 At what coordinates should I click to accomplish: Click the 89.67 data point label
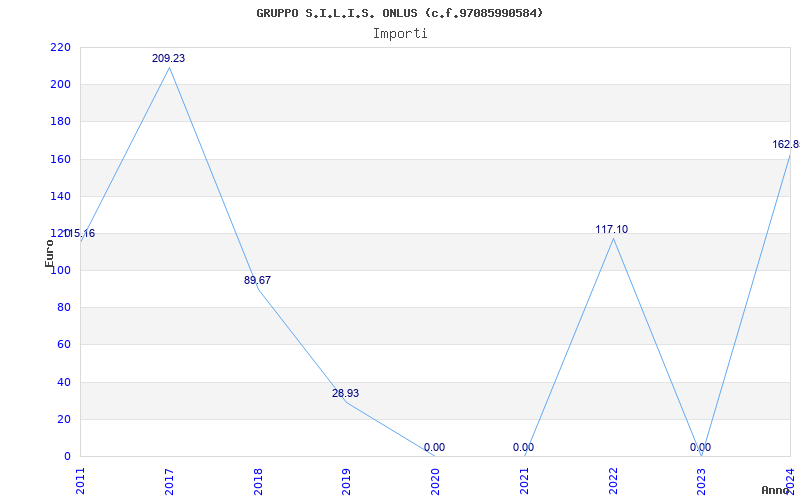(x=257, y=280)
